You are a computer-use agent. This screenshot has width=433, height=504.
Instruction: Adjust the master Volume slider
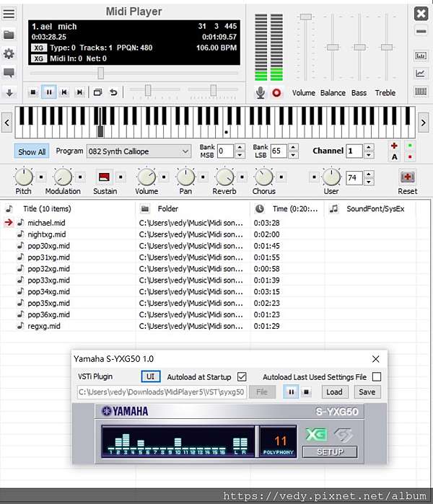tap(305, 17)
